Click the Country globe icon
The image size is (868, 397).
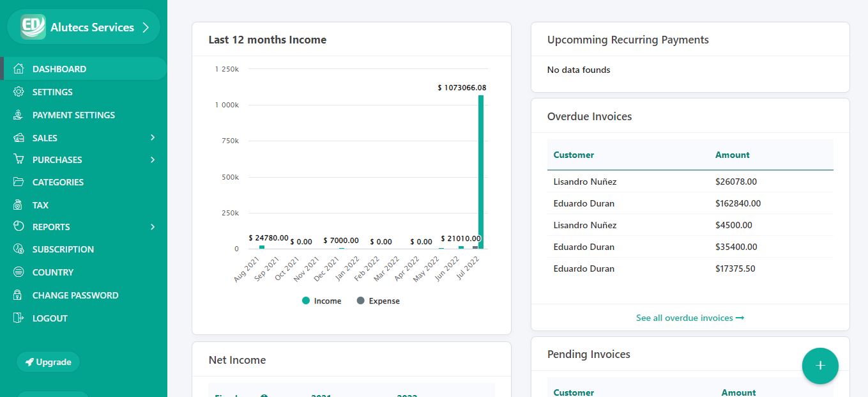pyautogui.click(x=19, y=272)
